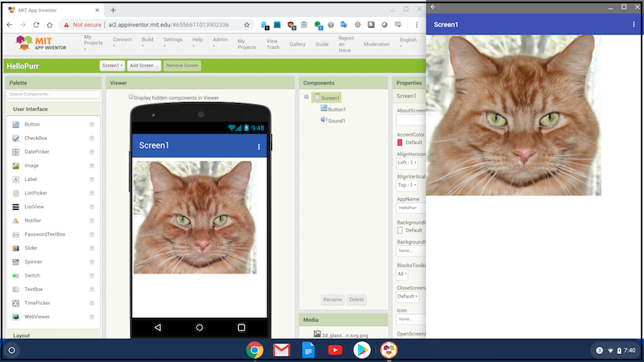Reload the App Inventor page
The height and width of the screenshot is (362, 644).
[x=36, y=25]
